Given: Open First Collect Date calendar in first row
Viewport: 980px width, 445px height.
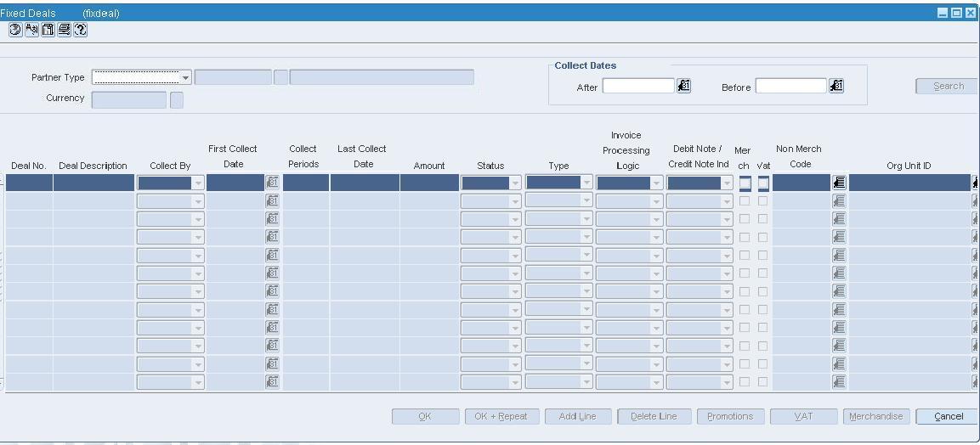Looking at the screenshot, I should [273, 183].
